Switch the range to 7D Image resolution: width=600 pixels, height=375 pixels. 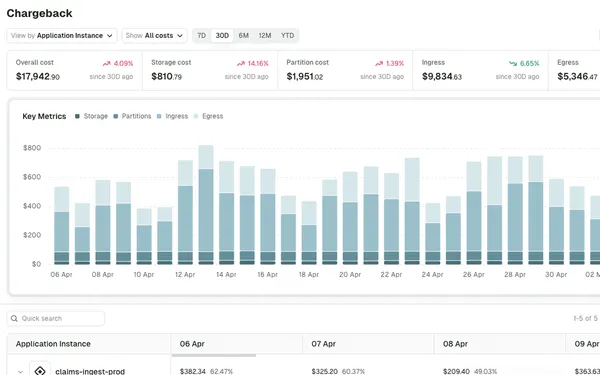(x=202, y=36)
